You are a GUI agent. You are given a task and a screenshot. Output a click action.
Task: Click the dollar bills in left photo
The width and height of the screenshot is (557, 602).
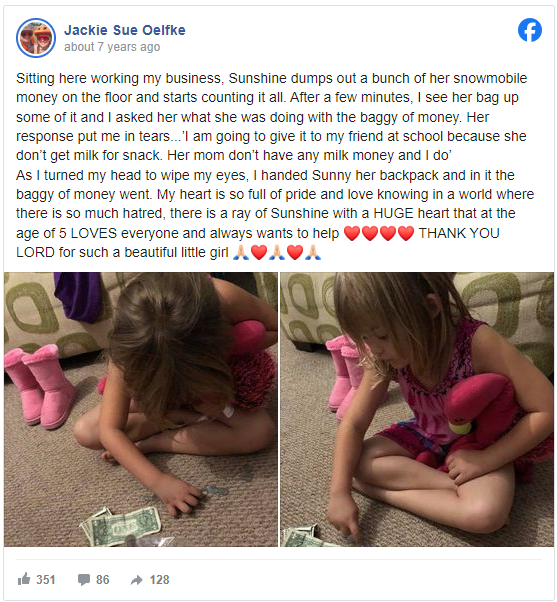(121, 526)
